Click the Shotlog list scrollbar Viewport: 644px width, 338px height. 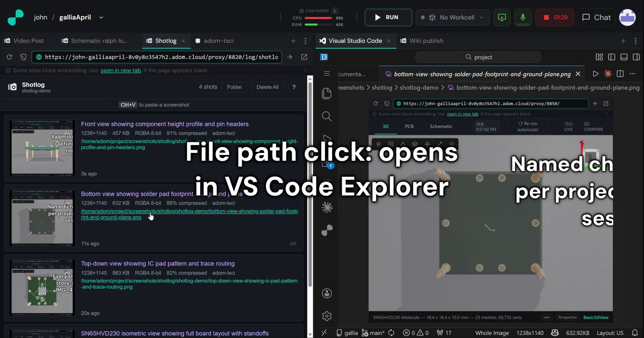(x=310, y=184)
